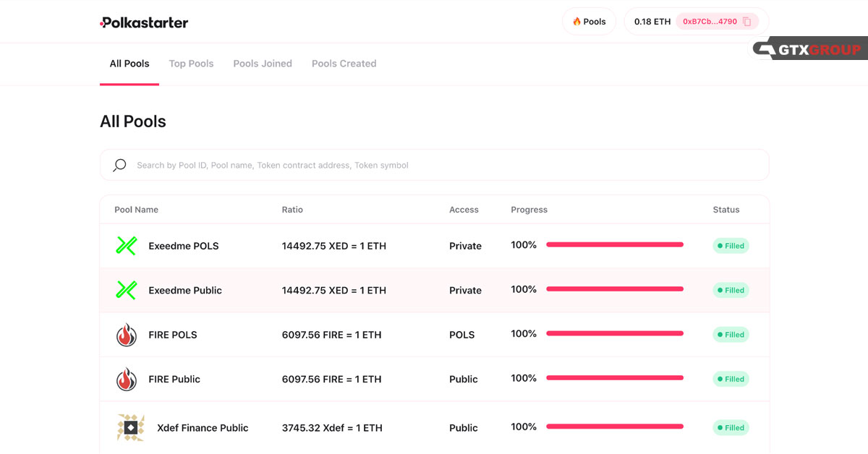Click the 0xB7Cb...4790 wallet address
868x454 pixels.
(x=709, y=22)
